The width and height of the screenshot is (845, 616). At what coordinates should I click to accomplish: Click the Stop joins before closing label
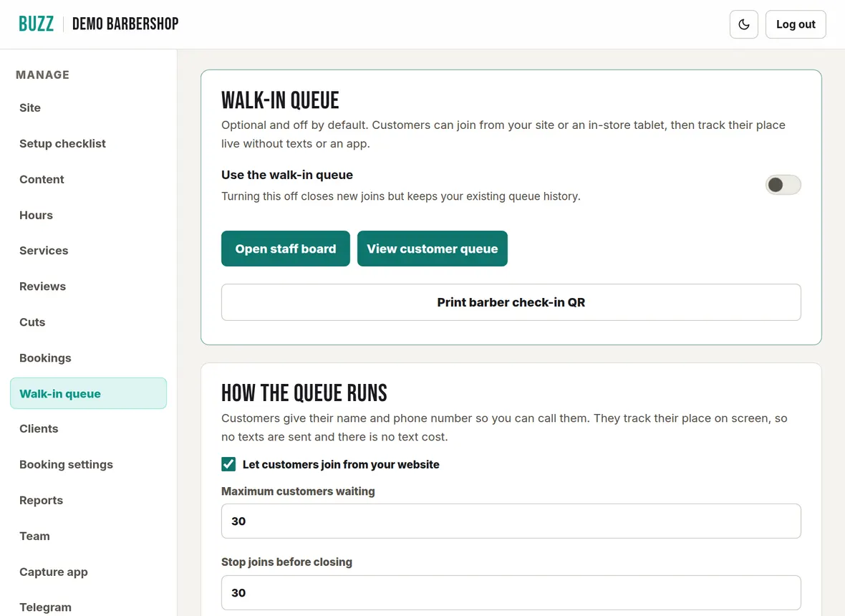tap(286, 562)
